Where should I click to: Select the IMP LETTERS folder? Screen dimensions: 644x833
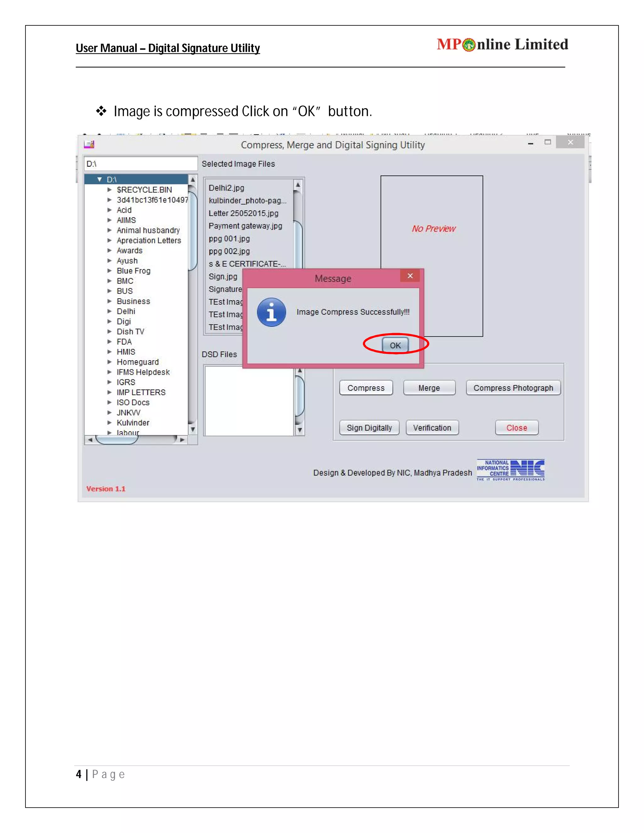(x=141, y=392)
